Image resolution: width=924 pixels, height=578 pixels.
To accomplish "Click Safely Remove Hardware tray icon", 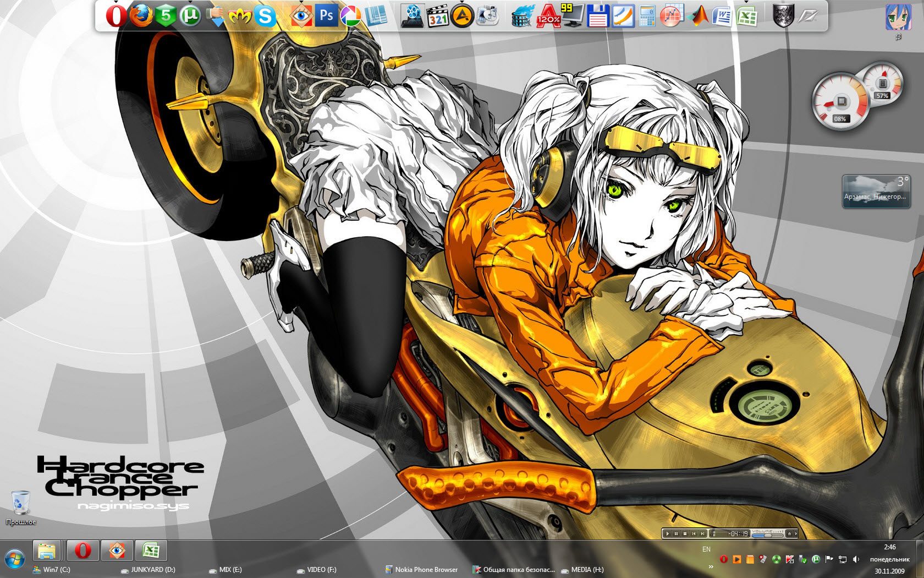I will [803, 559].
